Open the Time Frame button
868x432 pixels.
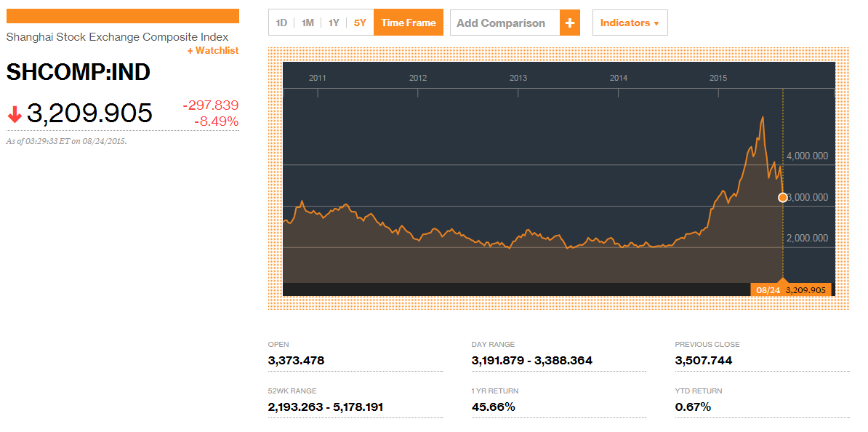(x=409, y=23)
